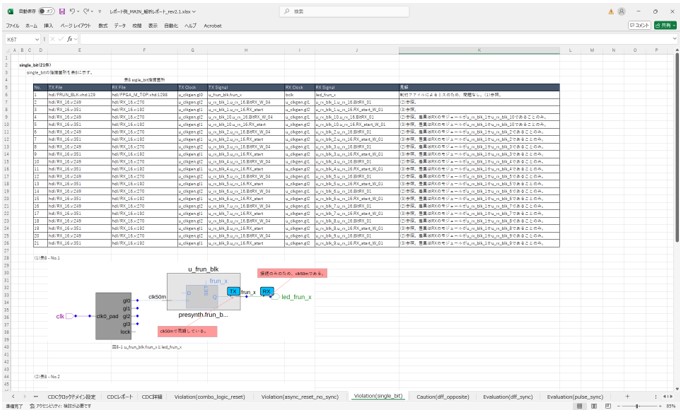Open the Acrobat ribbon tab
This screenshot has height=417, width=680.
212,26
